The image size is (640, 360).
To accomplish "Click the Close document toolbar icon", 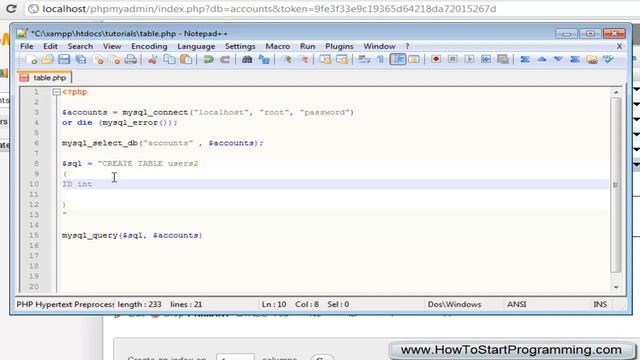I will [98, 60].
